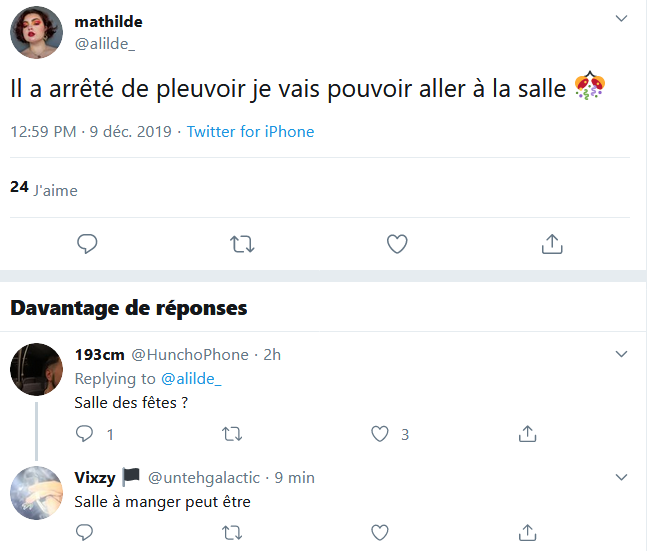
Task: Share mathilde's main tweet
Action: 551,243
